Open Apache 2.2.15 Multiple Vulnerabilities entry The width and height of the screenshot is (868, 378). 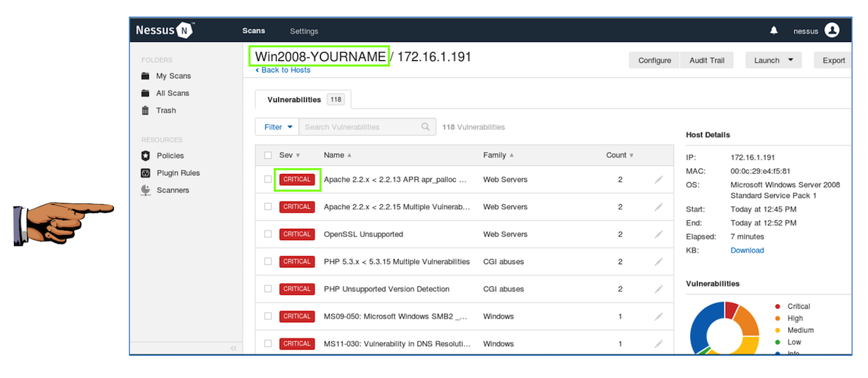(x=397, y=206)
